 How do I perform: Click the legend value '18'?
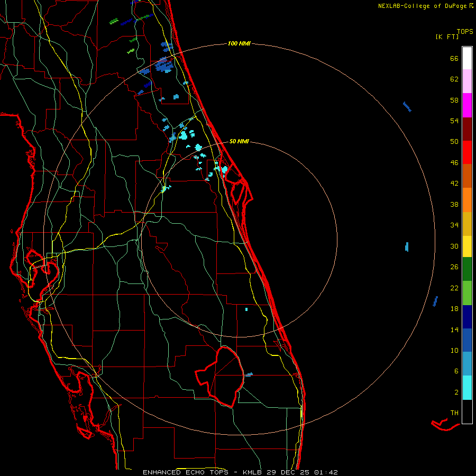(x=454, y=309)
